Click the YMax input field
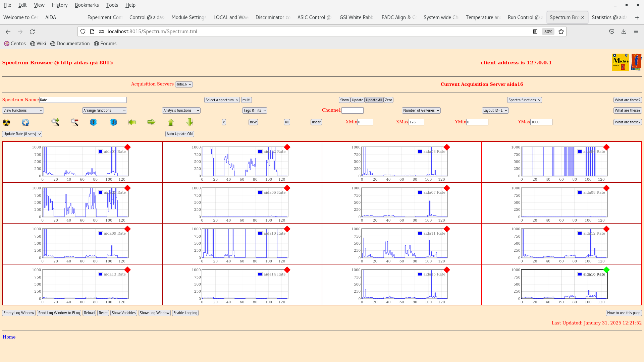The width and height of the screenshot is (644, 362). click(541, 122)
